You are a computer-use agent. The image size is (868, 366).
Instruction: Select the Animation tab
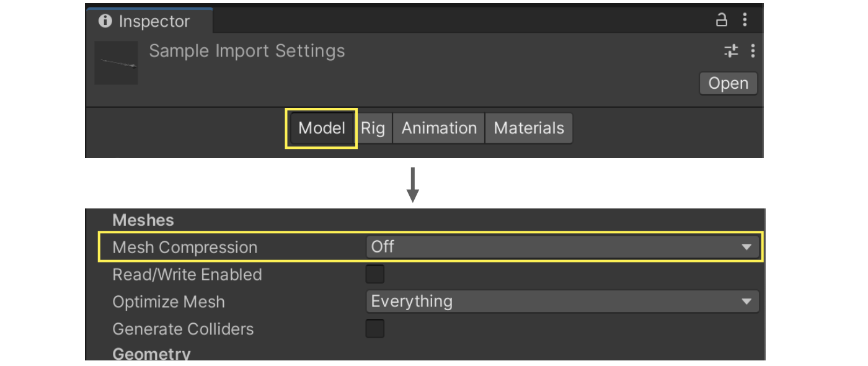pos(438,128)
